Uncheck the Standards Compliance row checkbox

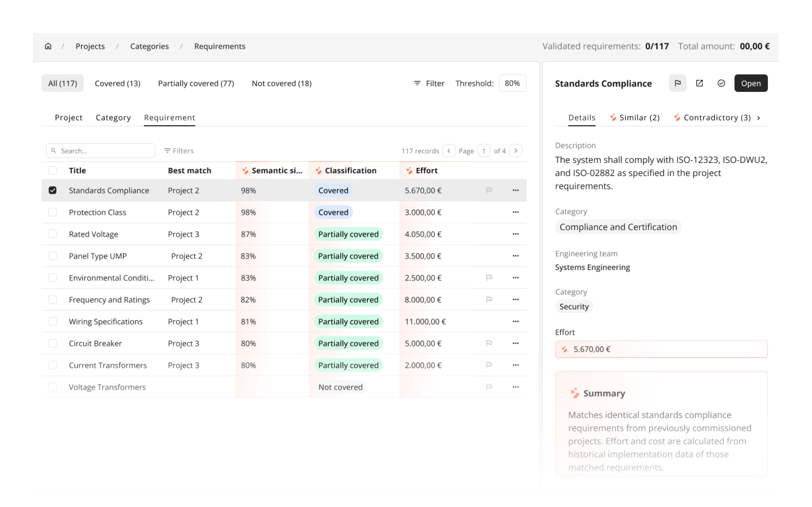(x=53, y=190)
